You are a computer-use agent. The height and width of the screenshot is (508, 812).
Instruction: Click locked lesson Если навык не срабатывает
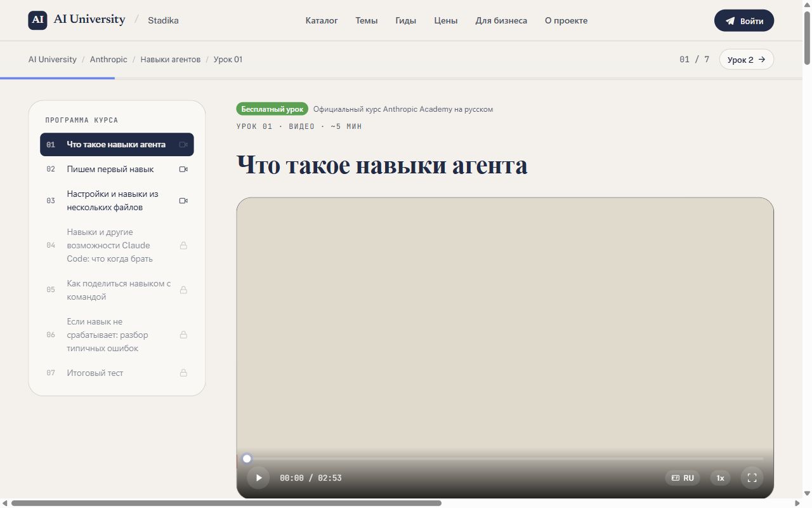117,335
